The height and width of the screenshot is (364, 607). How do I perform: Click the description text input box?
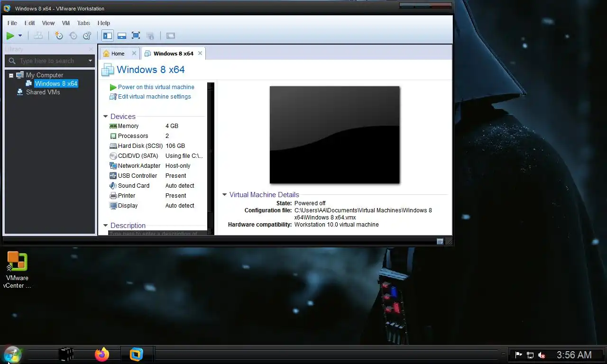coord(157,233)
